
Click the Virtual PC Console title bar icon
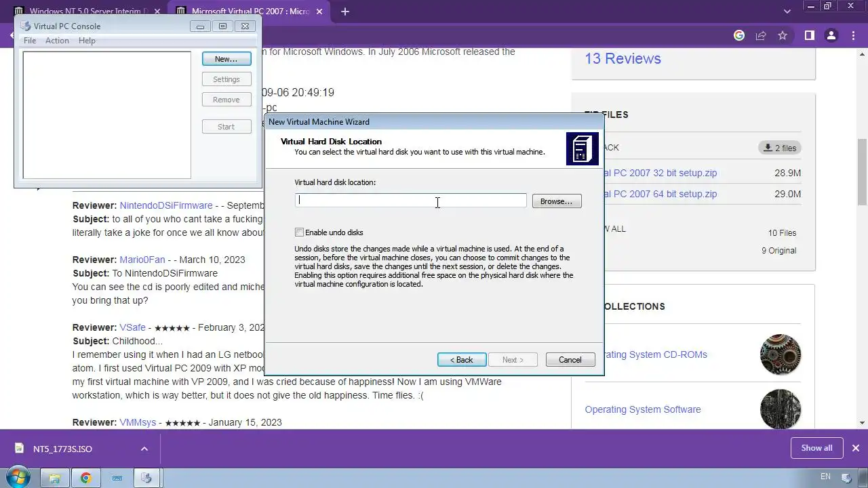click(26, 26)
